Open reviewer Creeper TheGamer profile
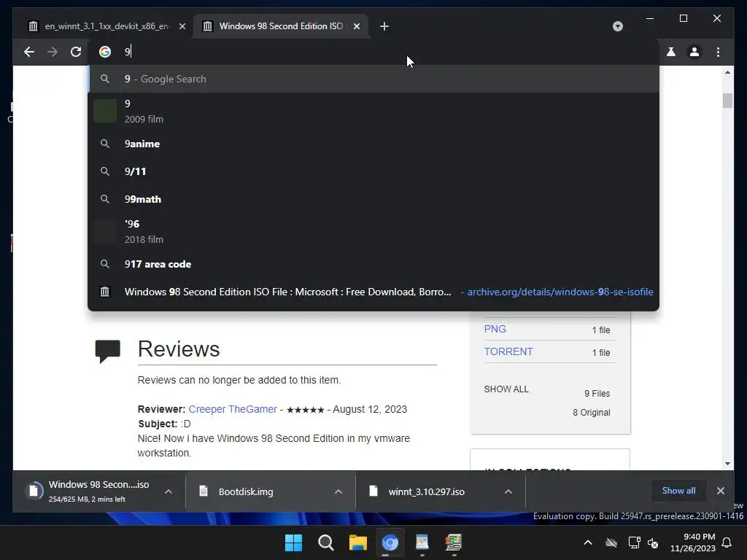Image resolution: width=747 pixels, height=560 pixels. click(x=233, y=409)
